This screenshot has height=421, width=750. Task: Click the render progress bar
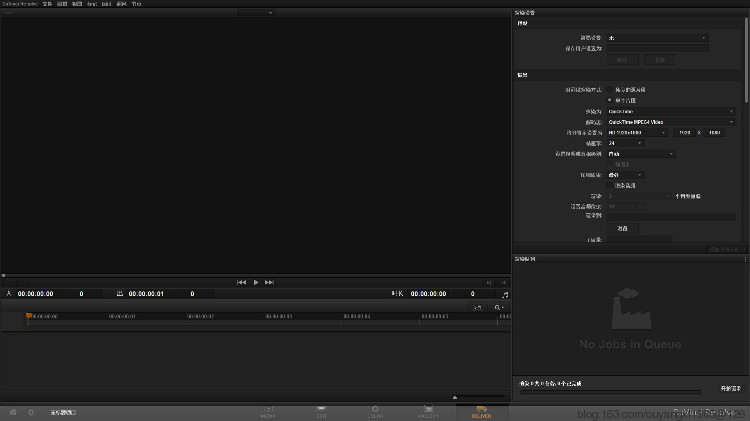click(610, 392)
